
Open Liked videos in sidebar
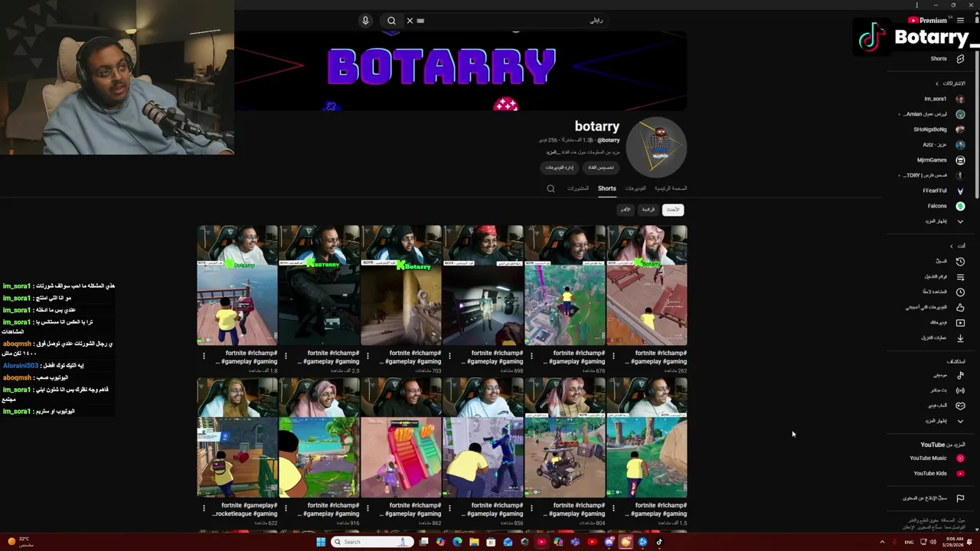click(935, 307)
